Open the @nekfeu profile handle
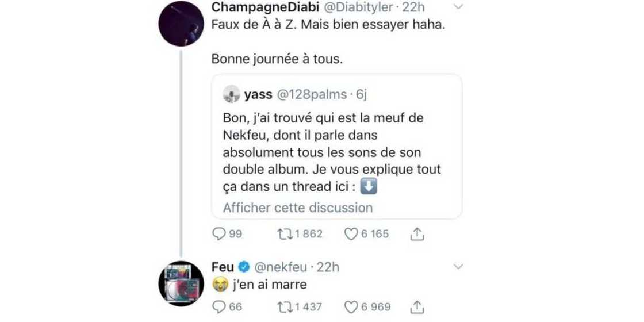644x322 pixels. point(279,267)
